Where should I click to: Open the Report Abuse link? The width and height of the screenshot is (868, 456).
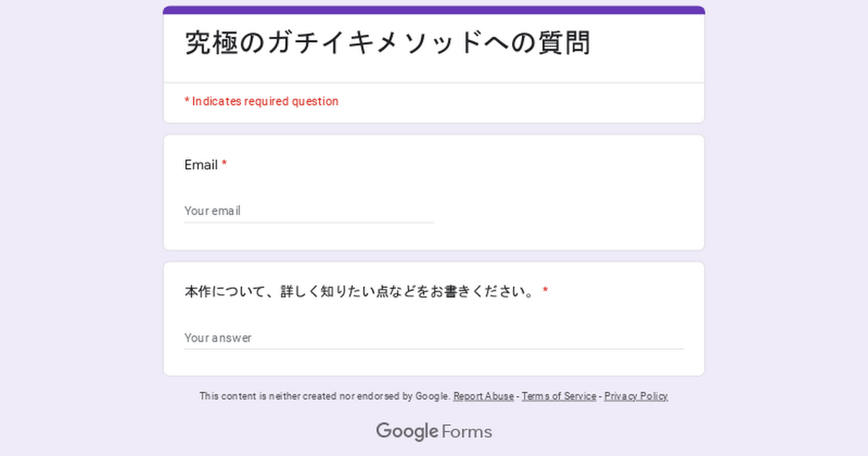click(x=483, y=396)
